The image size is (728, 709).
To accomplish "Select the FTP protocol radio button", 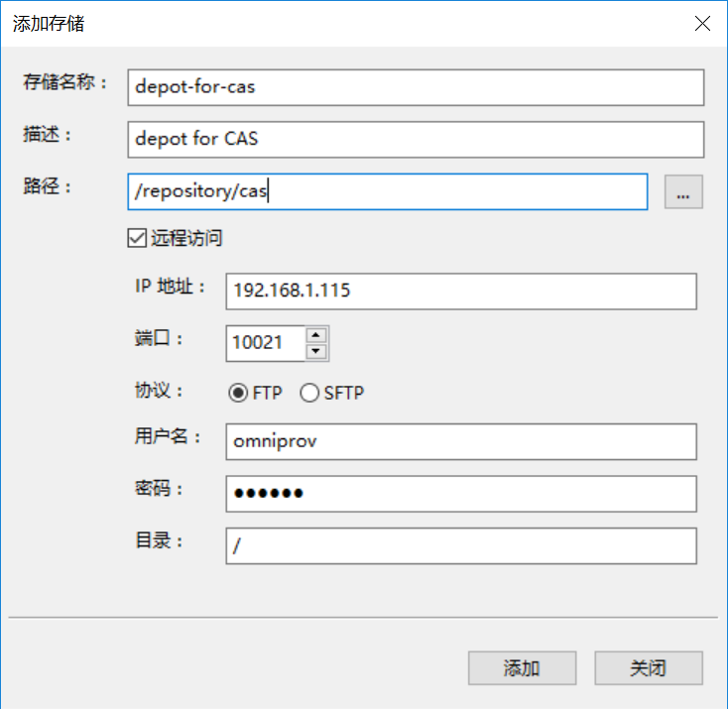I will click(x=238, y=393).
